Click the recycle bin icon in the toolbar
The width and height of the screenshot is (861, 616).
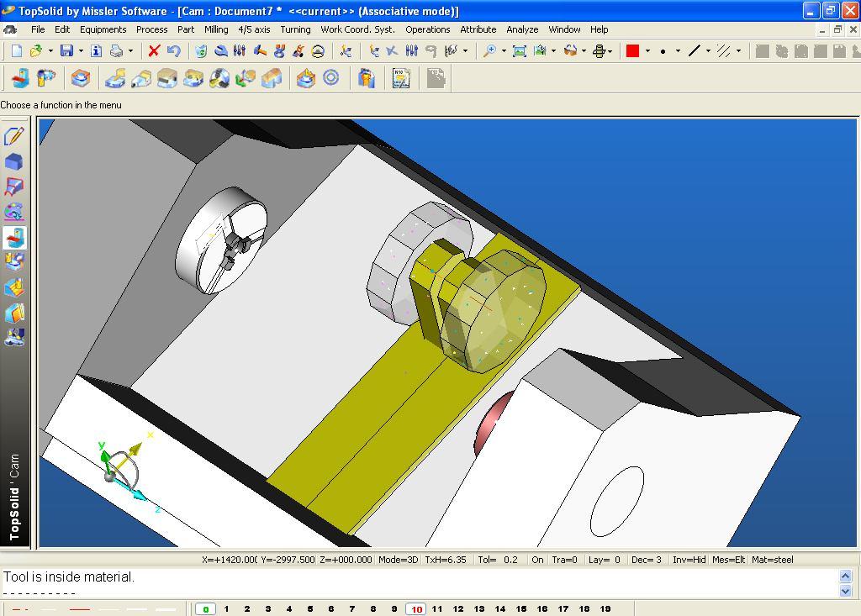point(201,51)
